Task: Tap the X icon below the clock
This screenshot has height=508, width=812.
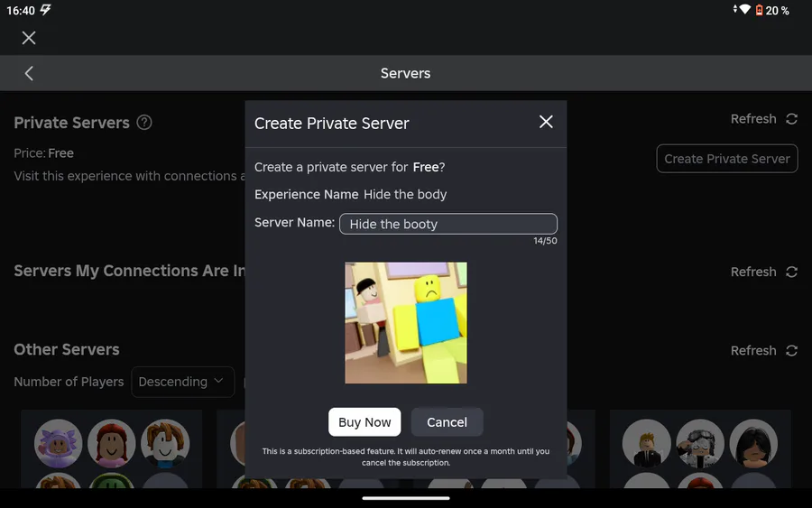Action: pos(29,38)
